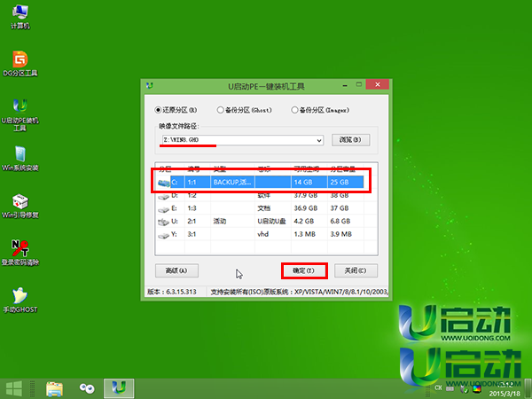Click the C: drive icon in the list
The width and height of the screenshot is (532, 399).
tap(164, 183)
